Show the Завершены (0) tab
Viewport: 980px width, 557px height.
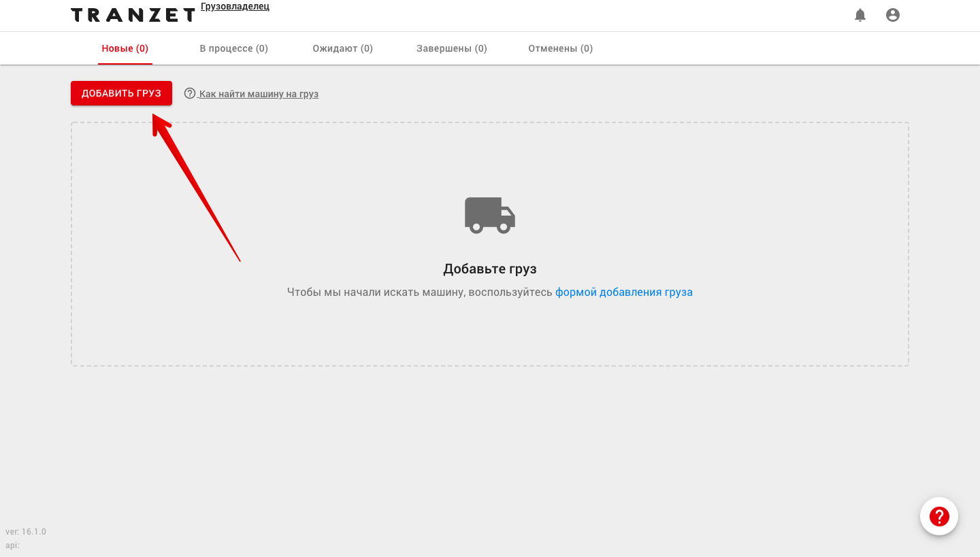click(452, 48)
